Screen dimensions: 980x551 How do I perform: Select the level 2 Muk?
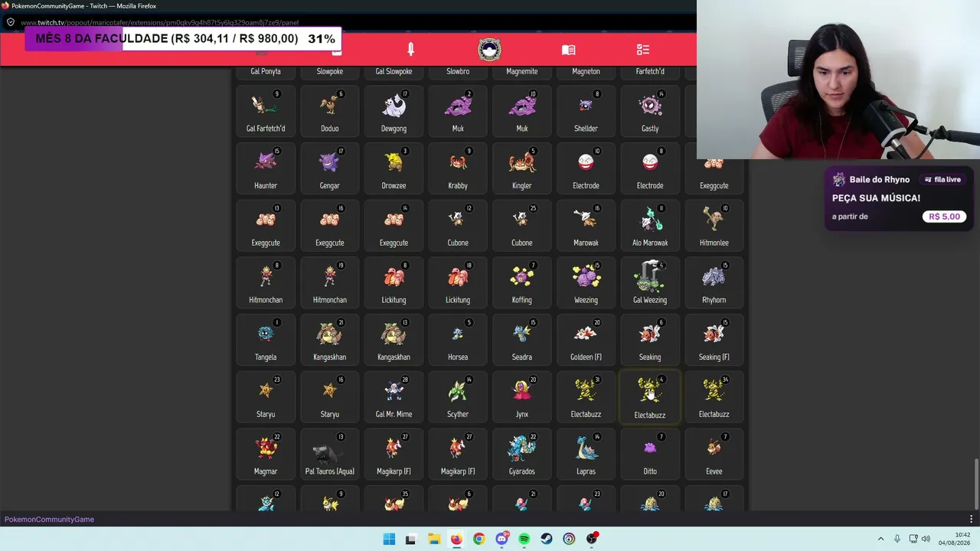tap(458, 111)
